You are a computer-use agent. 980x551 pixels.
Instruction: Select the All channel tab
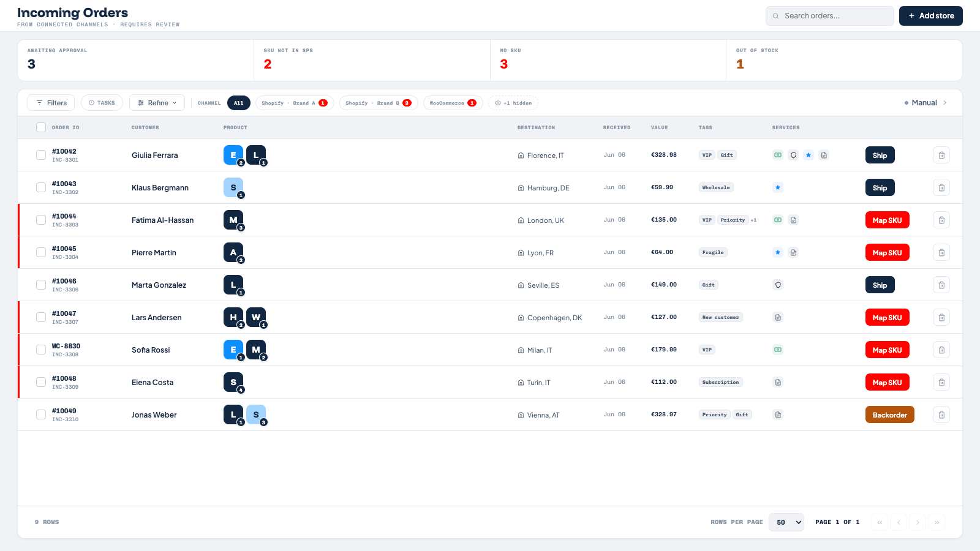click(x=239, y=103)
